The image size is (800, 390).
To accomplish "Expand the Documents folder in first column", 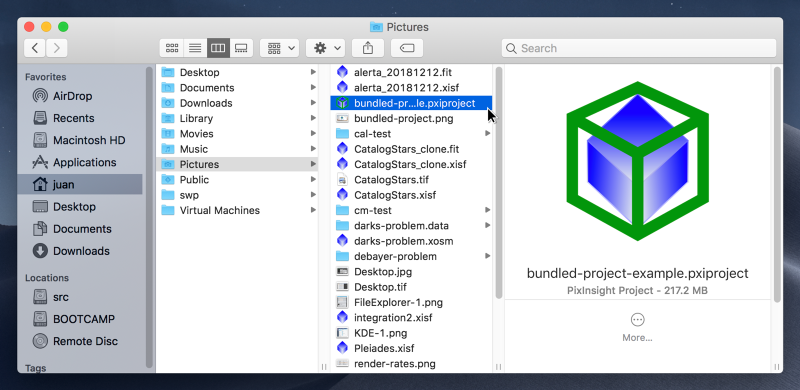I will [313, 88].
